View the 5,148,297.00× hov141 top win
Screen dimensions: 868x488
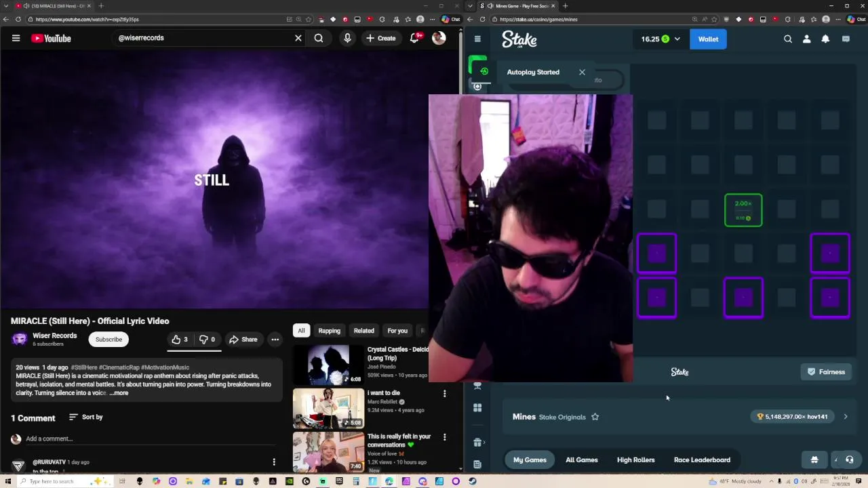tap(792, 417)
